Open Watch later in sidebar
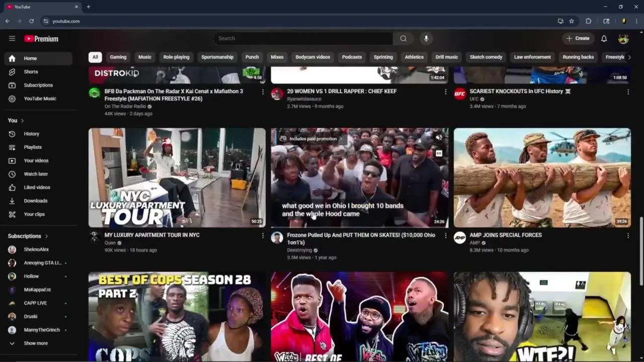 click(x=38, y=174)
